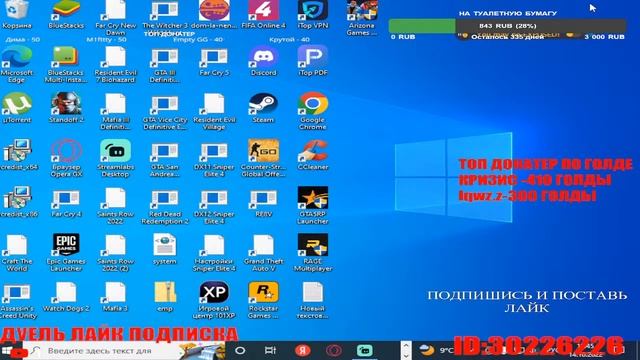Launch GTA5RP Launcher icon
The width and height of the screenshot is (640, 360).
click(313, 206)
